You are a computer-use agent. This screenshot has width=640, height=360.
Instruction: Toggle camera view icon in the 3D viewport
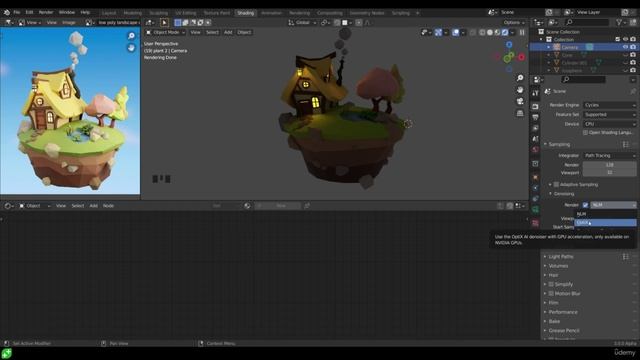pyautogui.click(x=520, y=101)
